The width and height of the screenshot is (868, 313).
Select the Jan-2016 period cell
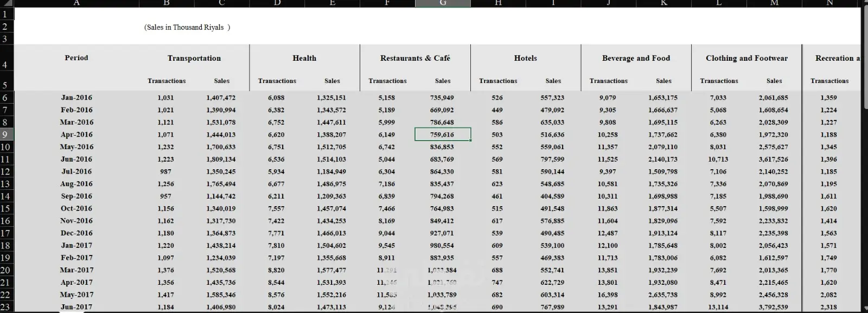click(76, 98)
